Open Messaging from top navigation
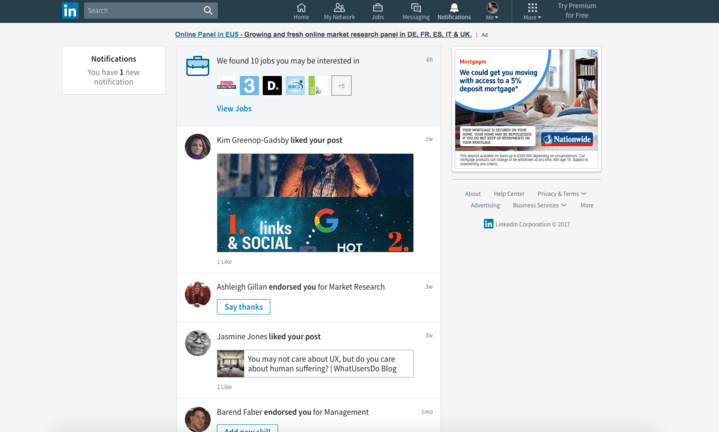Screen dimensions: 719x432 click(415, 11)
